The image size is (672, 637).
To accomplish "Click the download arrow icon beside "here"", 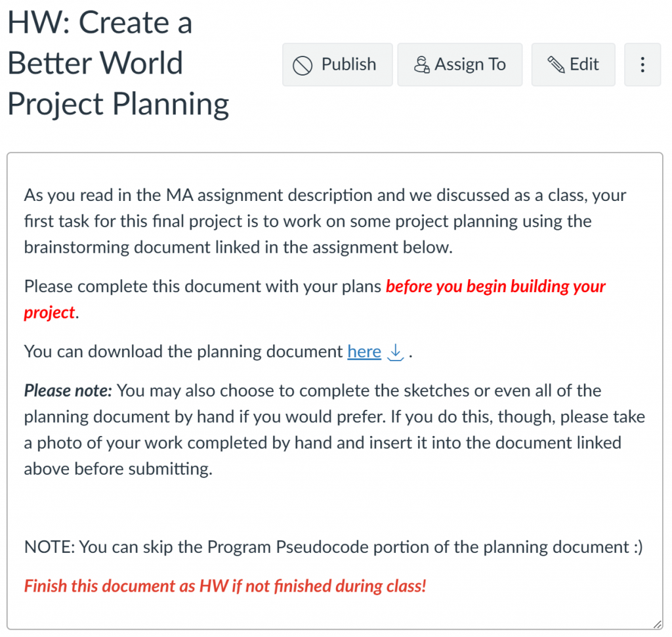I will (x=395, y=352).
